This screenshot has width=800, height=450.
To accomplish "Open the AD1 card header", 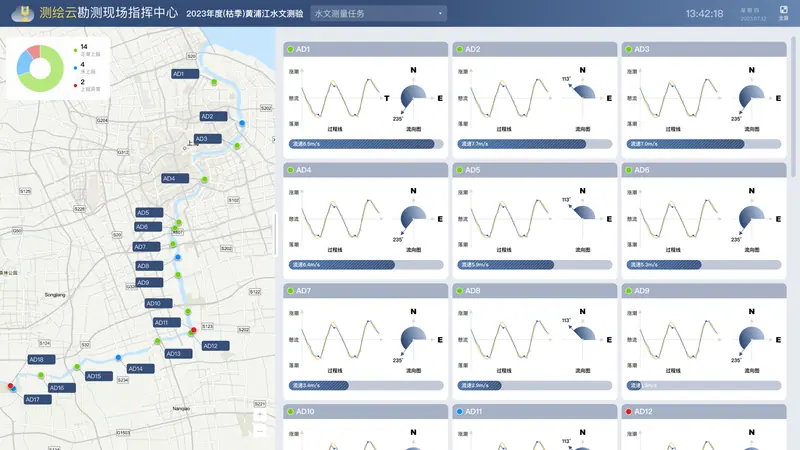I will (x=365, y=49).
